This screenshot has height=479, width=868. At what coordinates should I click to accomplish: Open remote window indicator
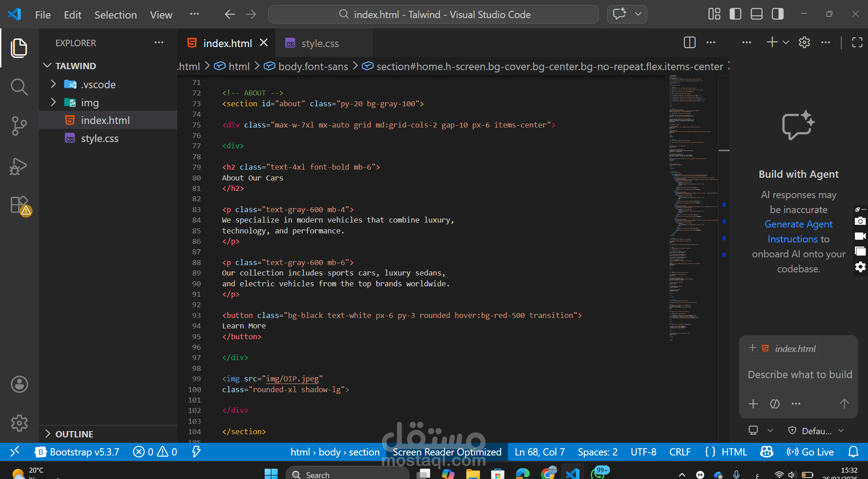(x=14, y=452)
